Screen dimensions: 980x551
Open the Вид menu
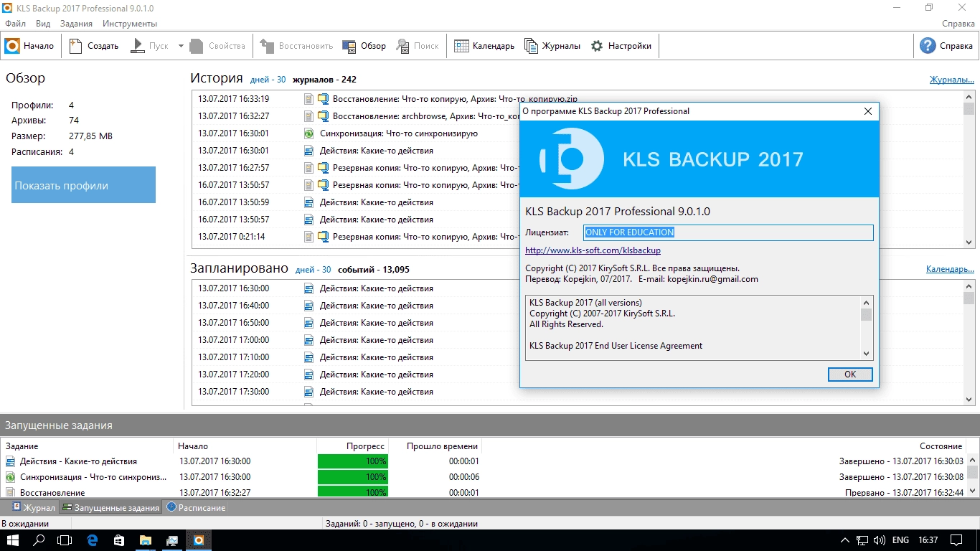[43, 24]
